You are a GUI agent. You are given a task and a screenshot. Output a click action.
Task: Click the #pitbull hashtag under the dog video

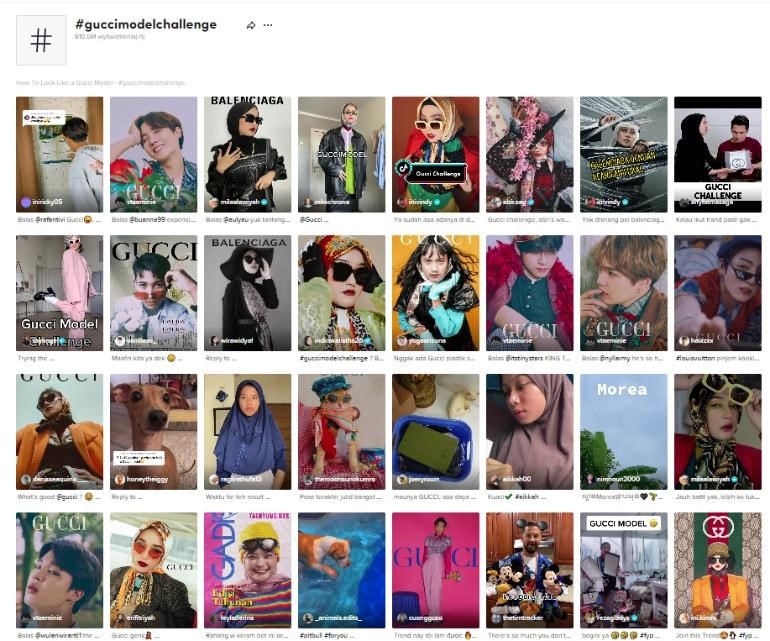tap(310, 636)
